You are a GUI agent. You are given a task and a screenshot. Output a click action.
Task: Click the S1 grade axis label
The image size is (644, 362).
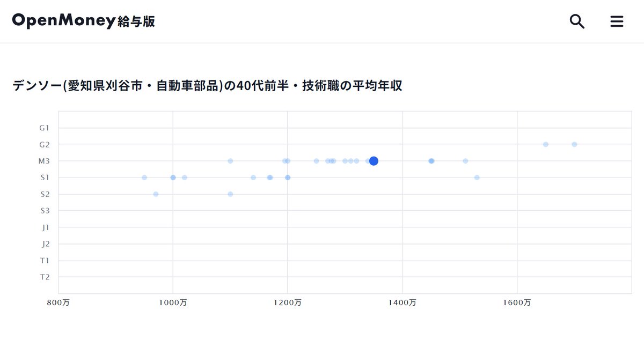click(x=45, y=178)
